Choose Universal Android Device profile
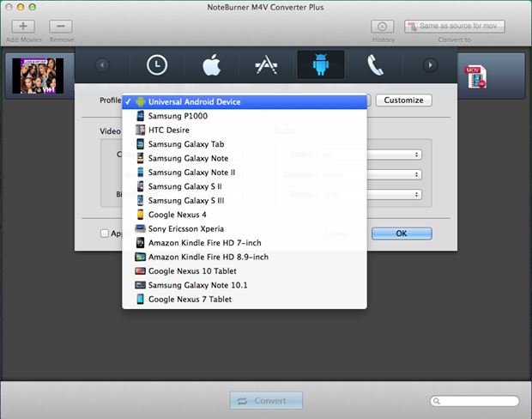Viewport: 532px width, 419px height. (x=245, y=101)
